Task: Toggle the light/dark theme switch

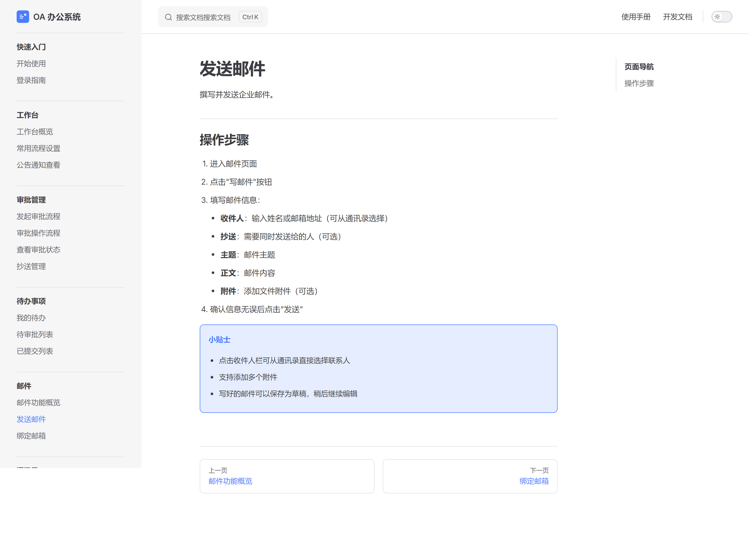Action: click(x=722, y=17)
